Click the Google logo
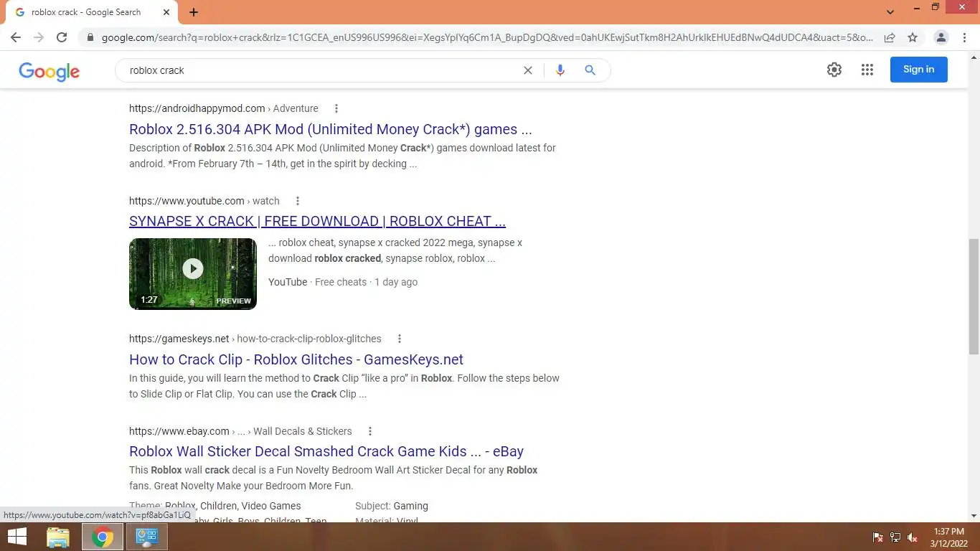The width and height of the screenshot is (980, 551). click(x=50, y=70)
